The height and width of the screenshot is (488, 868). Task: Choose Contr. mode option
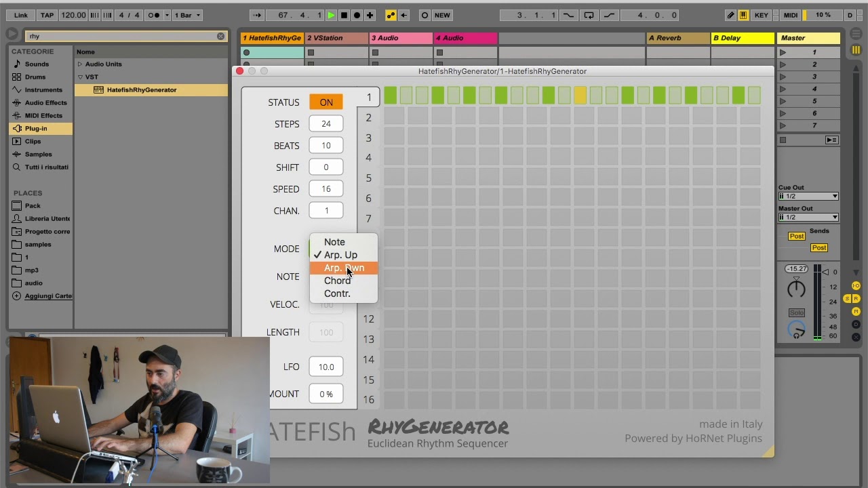pyautogui.click(x=343, y=293)
